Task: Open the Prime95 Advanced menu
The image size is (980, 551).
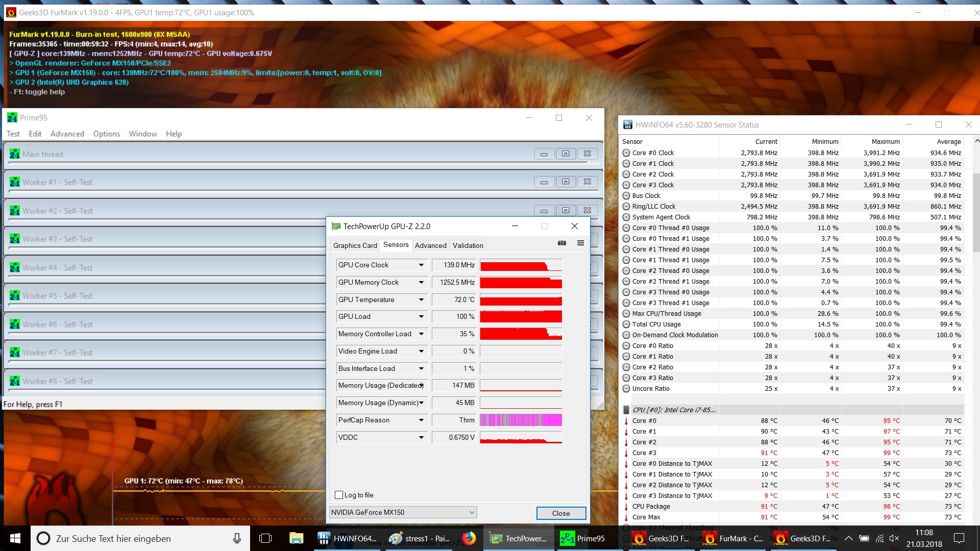Action: [67, 134]
